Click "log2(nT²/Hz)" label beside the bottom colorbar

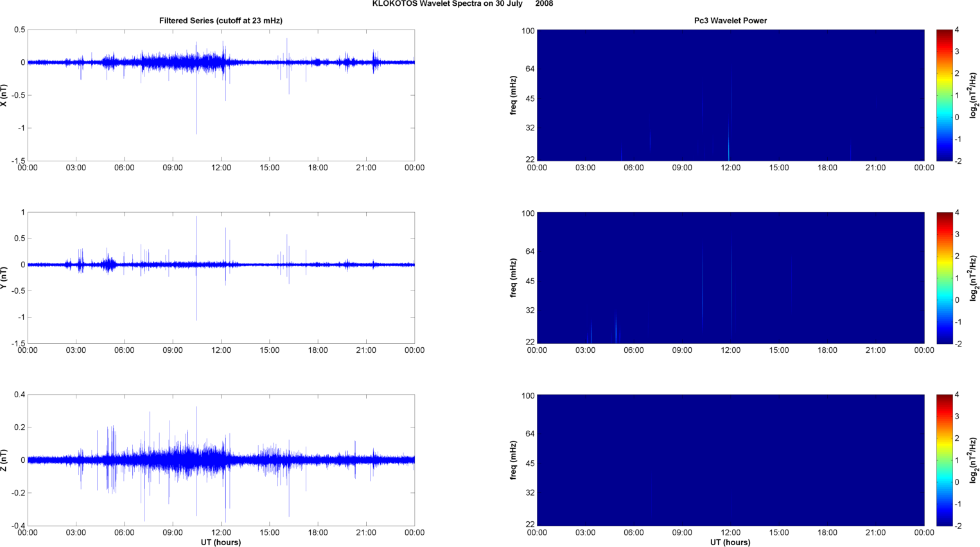(x=974, y=460)
